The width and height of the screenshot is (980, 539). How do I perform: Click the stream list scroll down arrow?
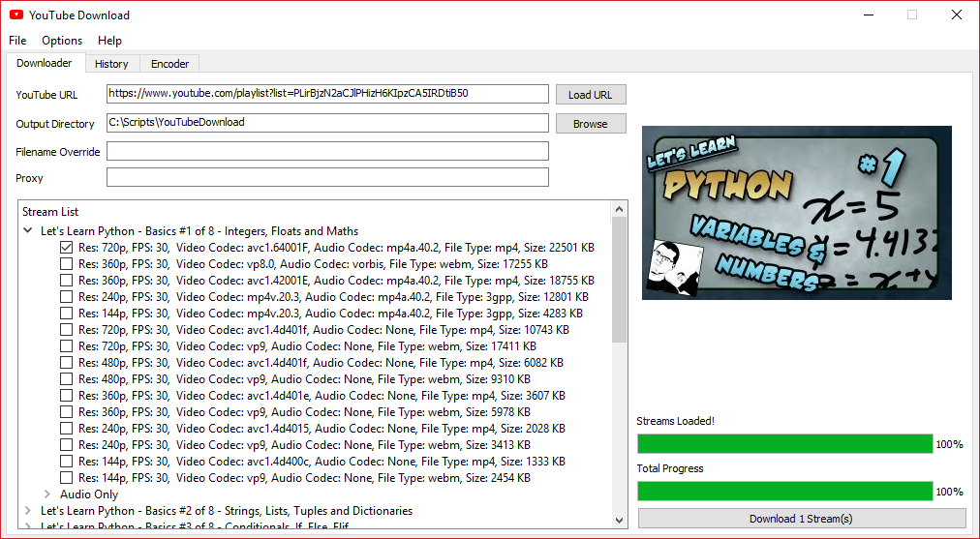point(619,520)
